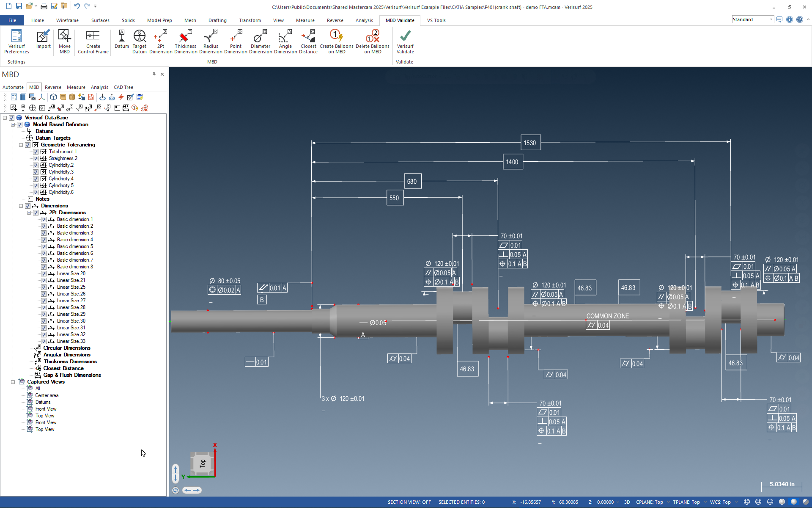This screenshot has height=508, width=812.
Task: Select the Standard dropdown in top-right
Action: point(752,19)
